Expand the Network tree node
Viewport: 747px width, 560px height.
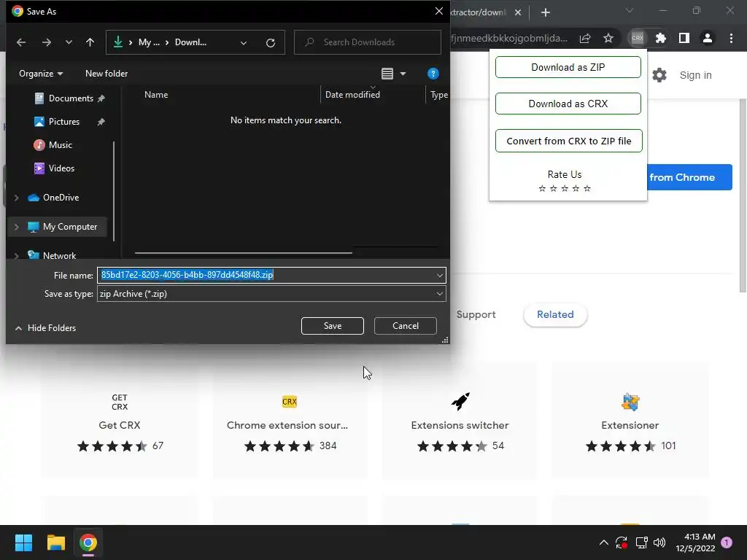tap(16, 256)
